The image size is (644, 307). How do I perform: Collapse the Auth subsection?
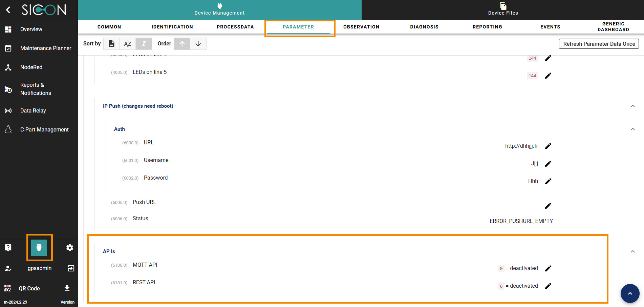[x=632, y=129]
